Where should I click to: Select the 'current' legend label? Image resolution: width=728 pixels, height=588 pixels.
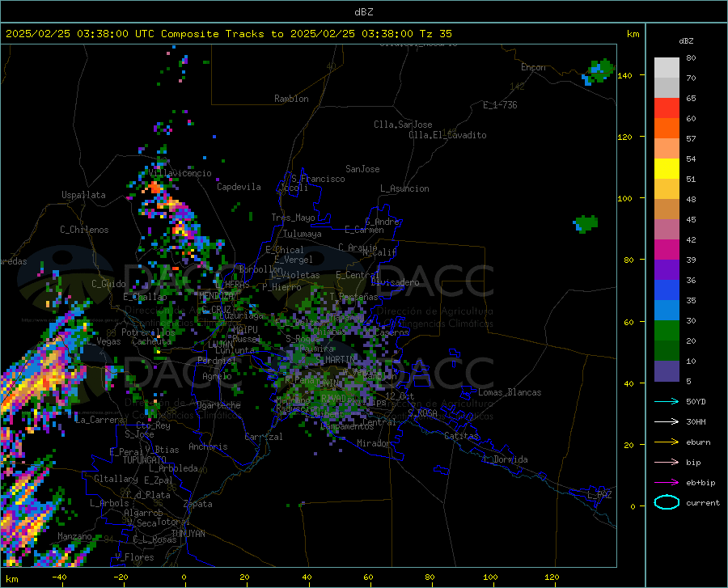pyautogui.click(x=703, y=502)
